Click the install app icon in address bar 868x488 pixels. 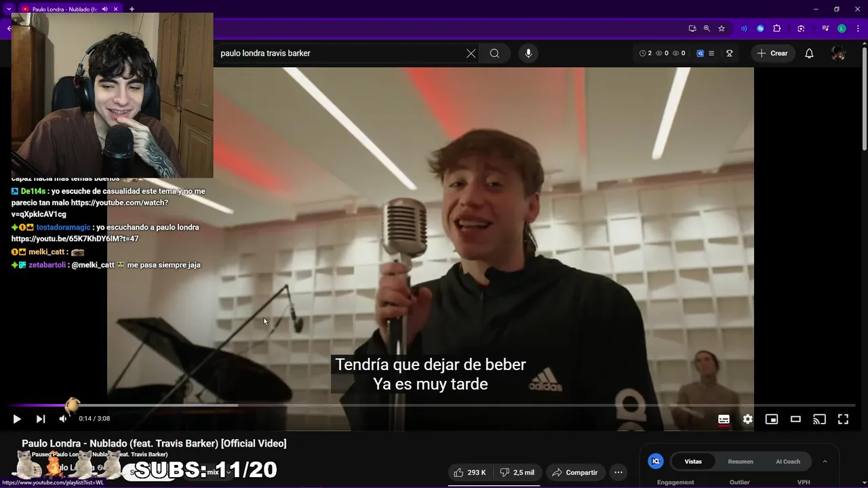tap(692, 28)
